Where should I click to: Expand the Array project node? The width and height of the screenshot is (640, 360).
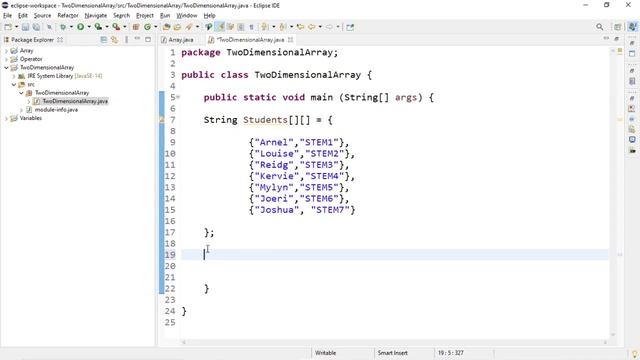(6, 51)
